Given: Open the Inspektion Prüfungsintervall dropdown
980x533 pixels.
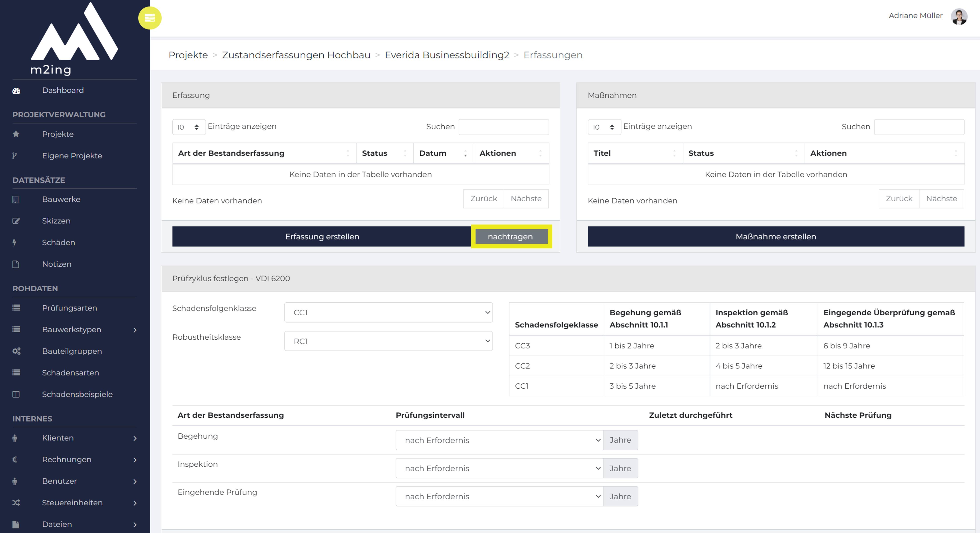Looking at the screenshot, I should point(499,468).
